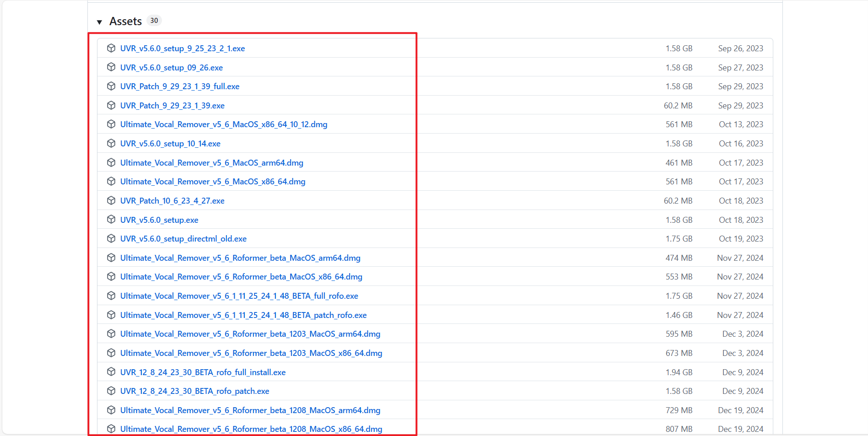868x436 pixels.
Task: Click package icon beside Roformer_beta_1203_MacOS_x86_64.dmg
Action: pyautogui.click(x=111, y=353)
